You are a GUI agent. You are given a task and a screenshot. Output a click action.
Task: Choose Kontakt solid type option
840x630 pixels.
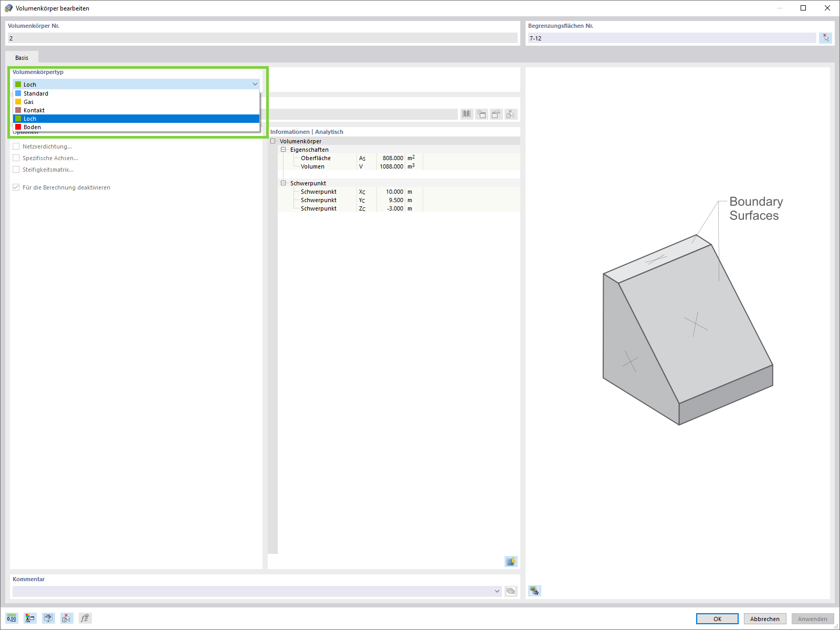tap(136, 110)
